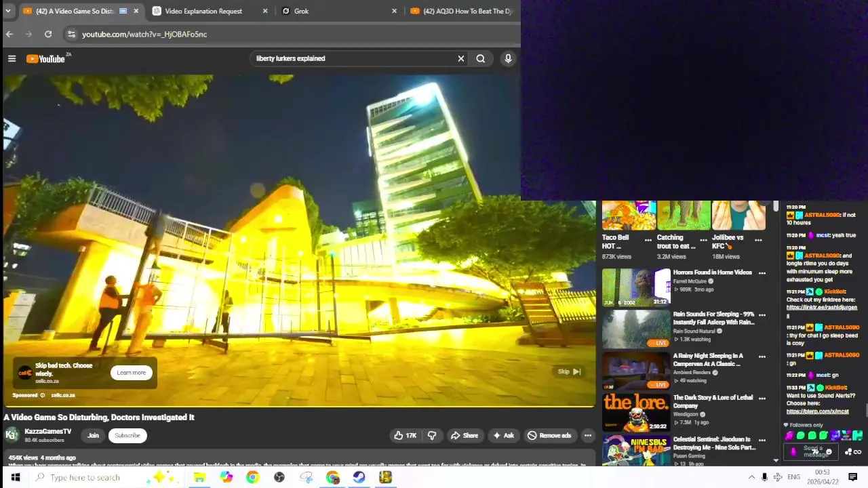Open options for A Rainy Night Sleeping video
868x488 pixels.
tap(762, 357)
